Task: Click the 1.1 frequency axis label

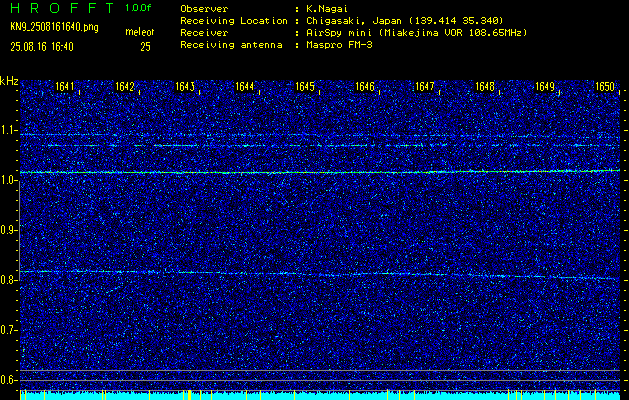Action: pyautogui.click(x=9, y=130)
